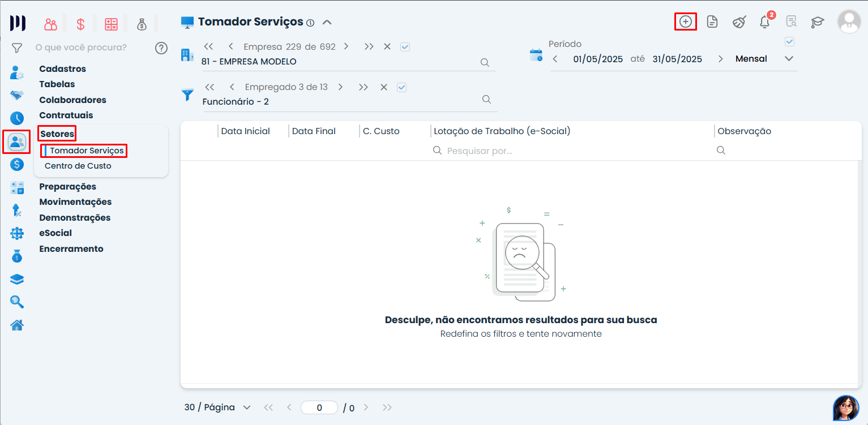Open the notifications bell icon
The height and width of the screenshot is (425, 868).
click(x=764, y=22)
